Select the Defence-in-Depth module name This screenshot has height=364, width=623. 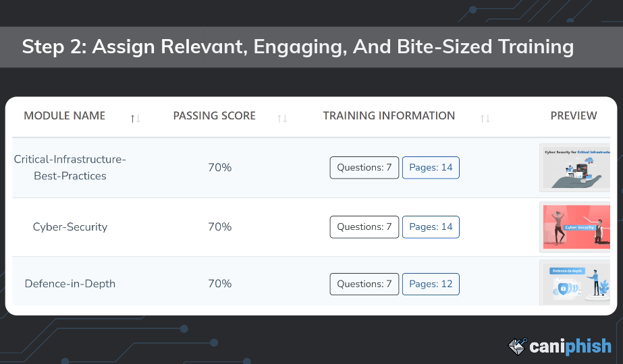click(70, 284)
